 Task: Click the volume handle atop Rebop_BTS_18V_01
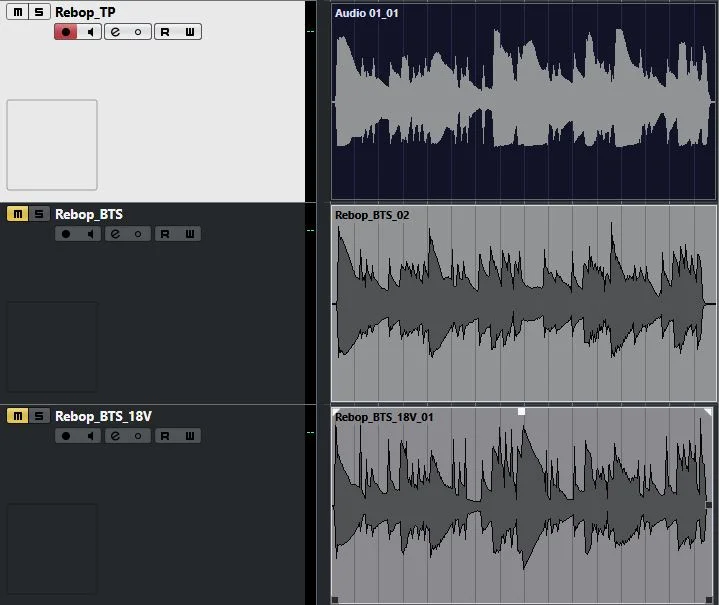click(521, 411)
